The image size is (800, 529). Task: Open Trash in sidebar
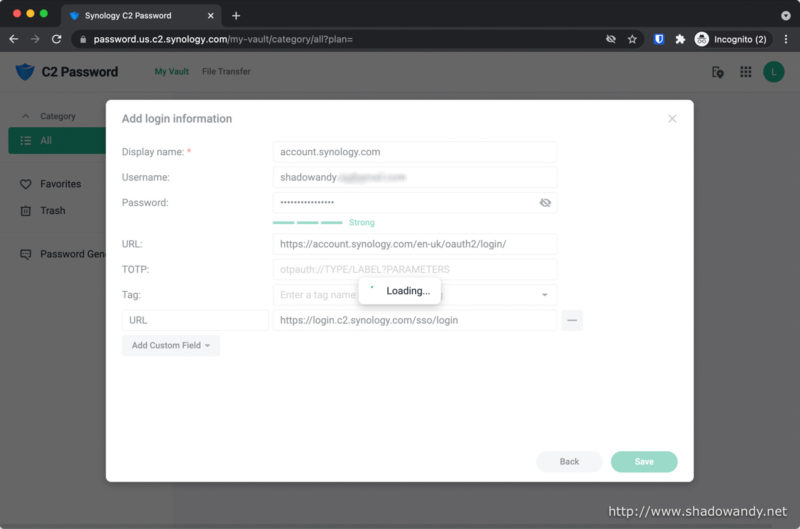[53, 210]
